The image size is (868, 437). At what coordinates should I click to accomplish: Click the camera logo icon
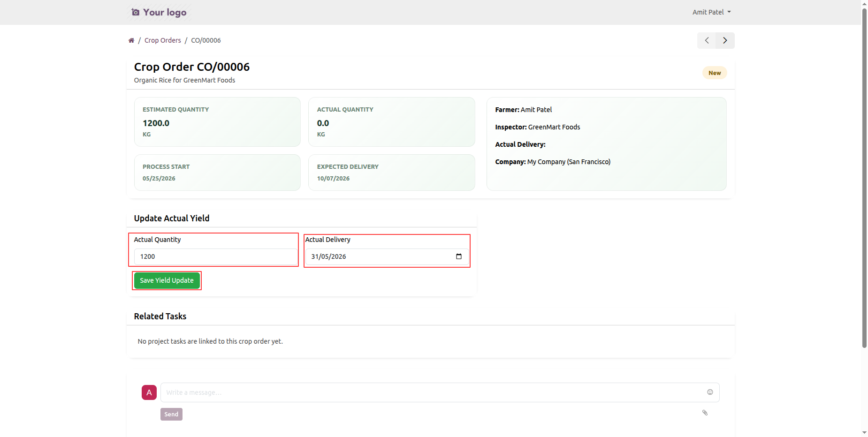[136, 12]
